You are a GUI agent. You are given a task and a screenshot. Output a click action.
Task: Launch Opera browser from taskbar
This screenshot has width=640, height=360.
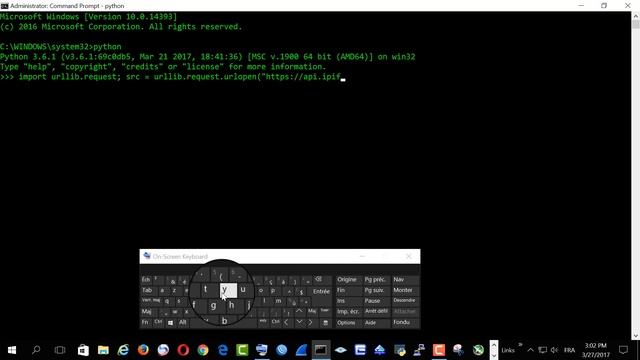(x=183, y=350)
